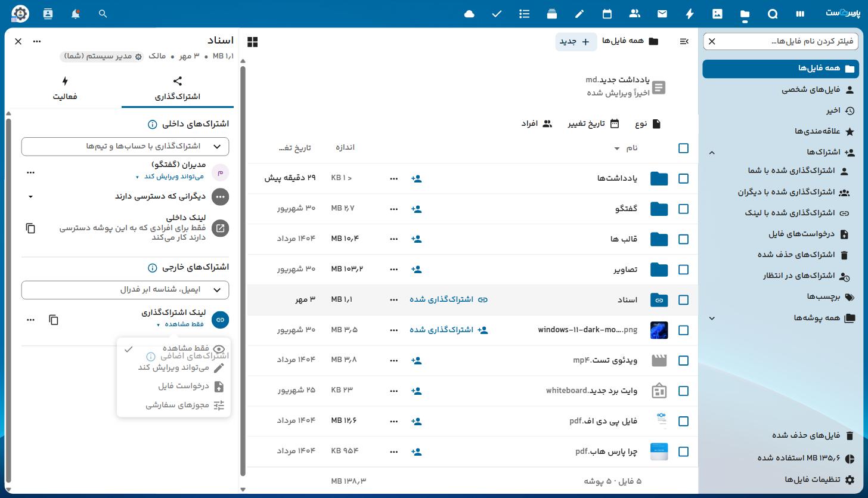868x498 pixels.
Task: Tick the 'اسناد' folder checkbox
Action: coord(683,300)
